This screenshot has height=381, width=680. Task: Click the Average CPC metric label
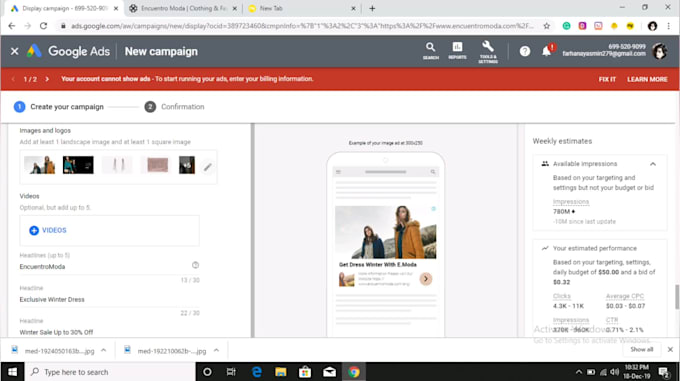(x=625, y=296)
